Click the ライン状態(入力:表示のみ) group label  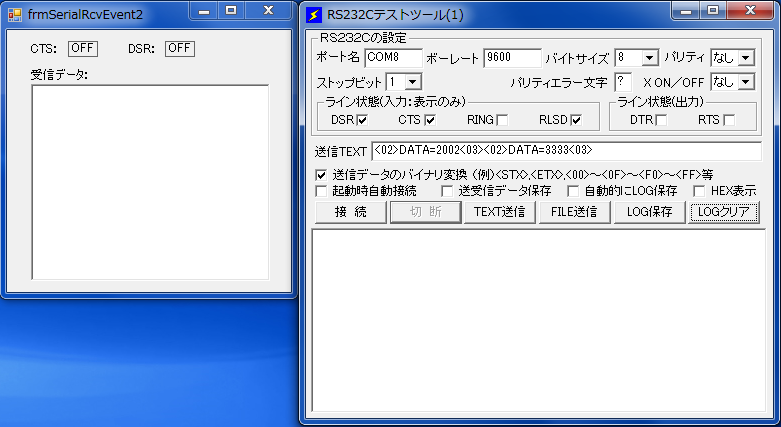[395, 102]
